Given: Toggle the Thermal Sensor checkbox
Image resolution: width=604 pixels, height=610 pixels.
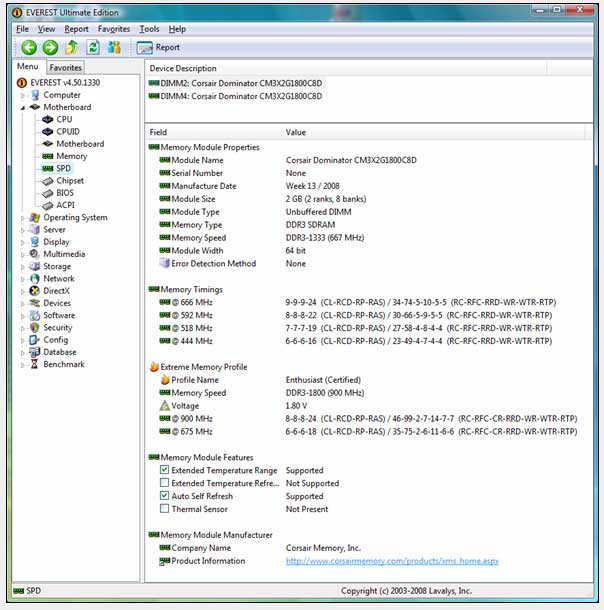Looking at the screenshot, I should point(165,509).
